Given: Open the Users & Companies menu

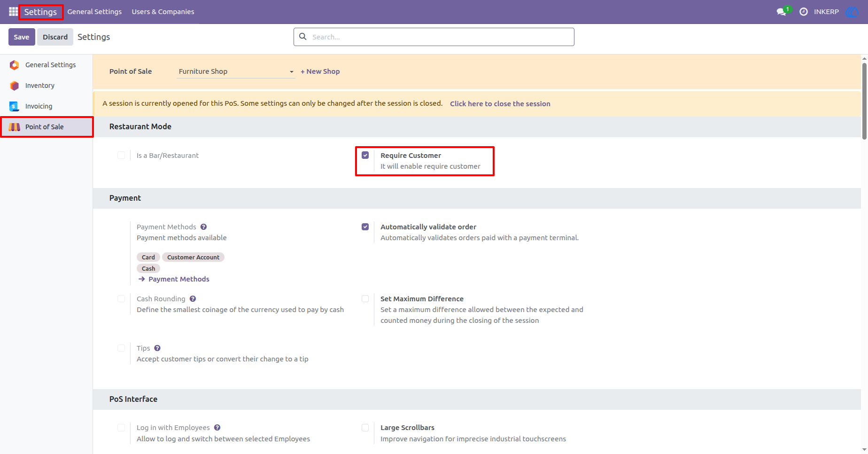Looking at the screenshot, I should coord(163,12).
